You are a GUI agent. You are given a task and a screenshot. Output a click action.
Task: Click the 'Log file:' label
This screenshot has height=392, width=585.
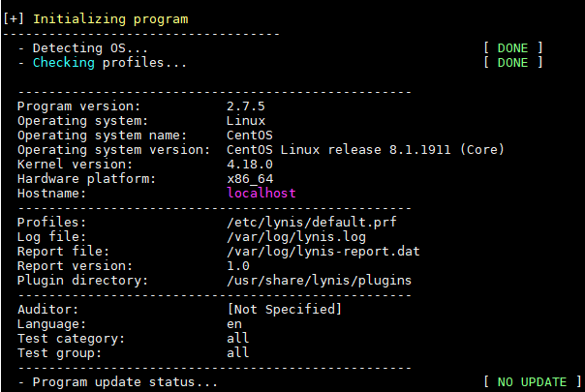51,237
